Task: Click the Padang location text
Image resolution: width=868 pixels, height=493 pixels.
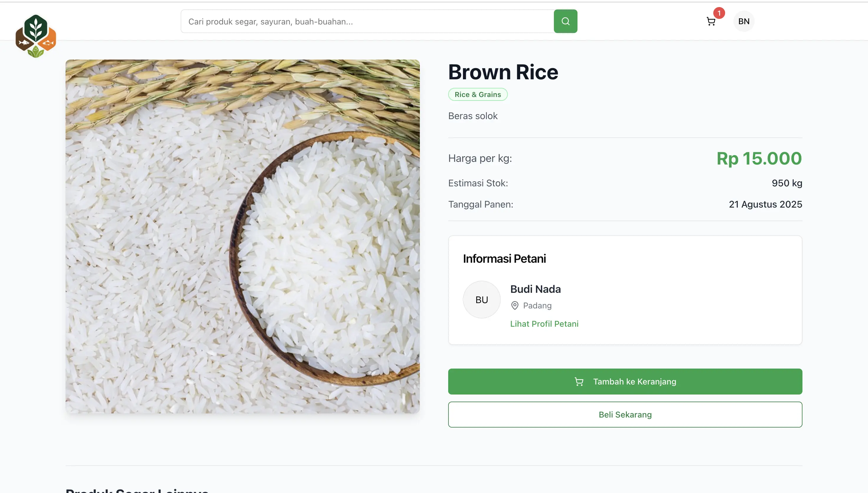Action: pos(537,305)
